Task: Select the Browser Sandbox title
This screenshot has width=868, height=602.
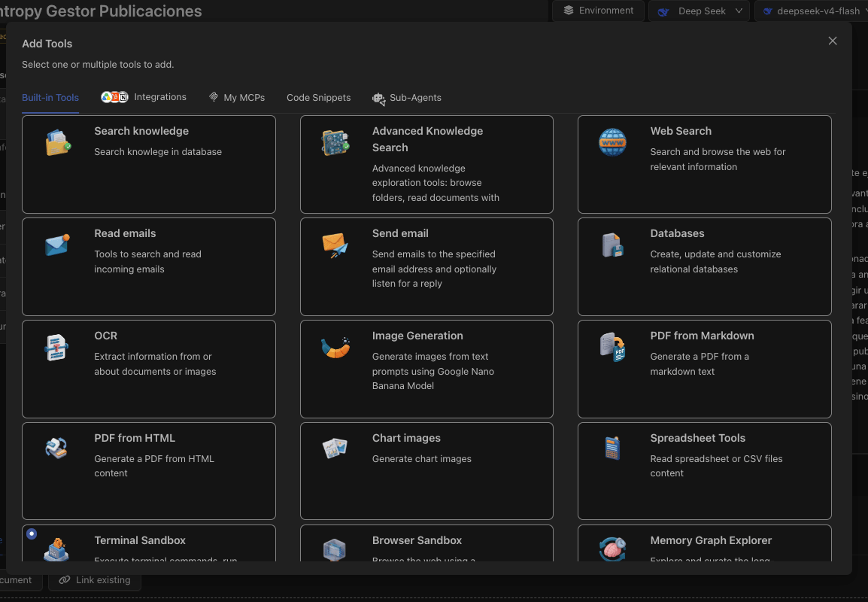Action: pyautogui.click(x=417, y=540)
